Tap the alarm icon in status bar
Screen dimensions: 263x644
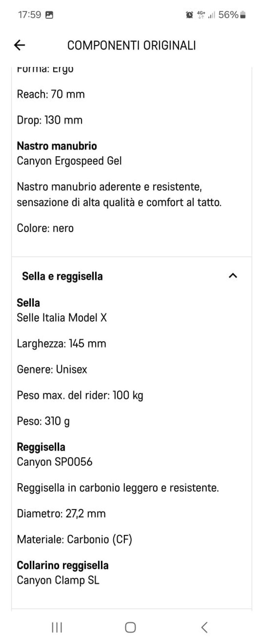[x=189, y=15]
